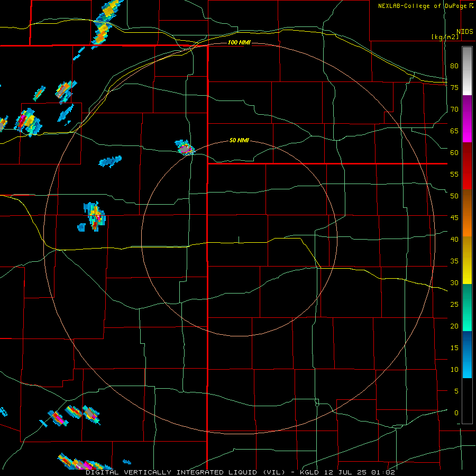This screenshot has width=476, height=476.
Task: Click the 15 value on the scale
Action: click(x=454, y=347)
